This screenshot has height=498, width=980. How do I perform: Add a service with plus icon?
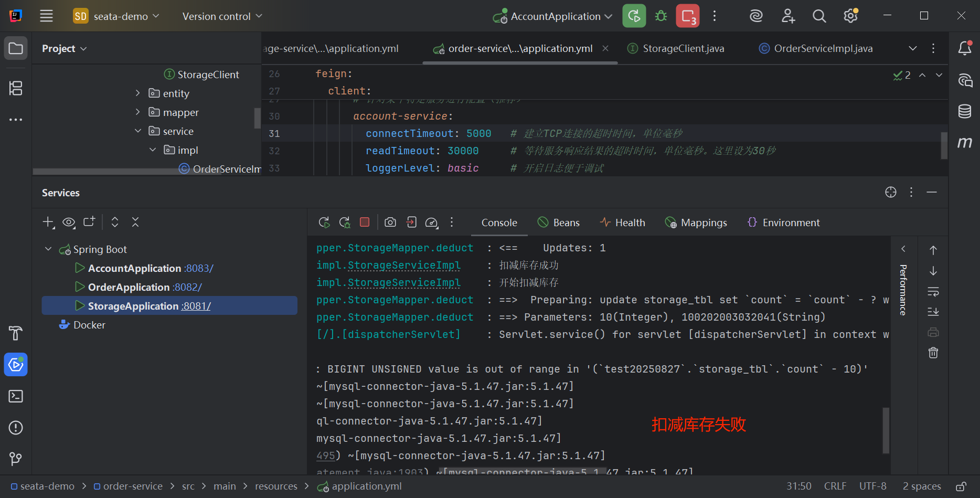48,222
